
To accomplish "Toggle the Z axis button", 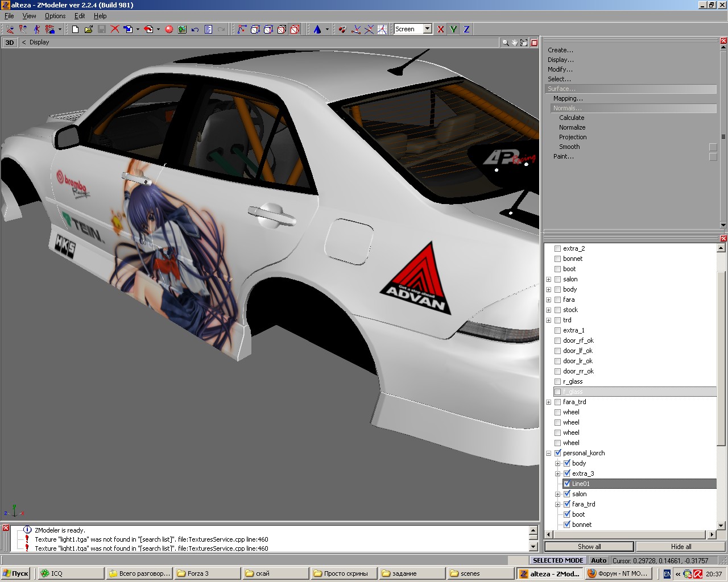I will coord(466,29).
